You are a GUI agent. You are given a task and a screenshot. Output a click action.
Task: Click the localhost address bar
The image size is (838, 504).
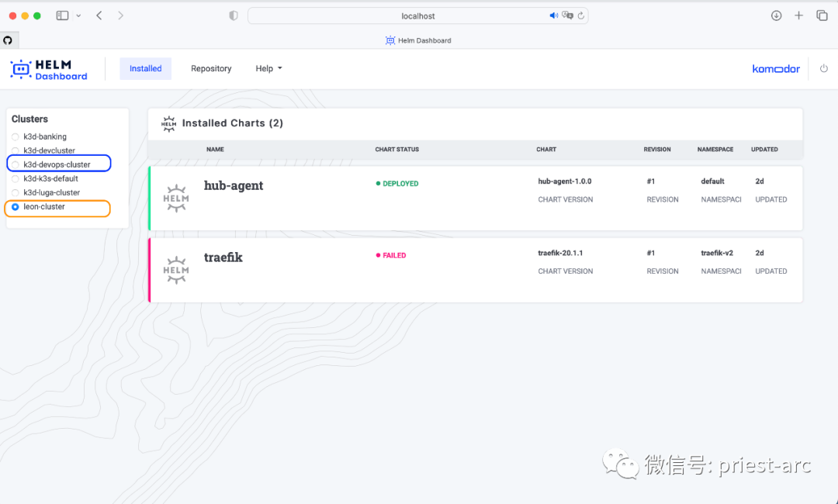pos(418,16)
